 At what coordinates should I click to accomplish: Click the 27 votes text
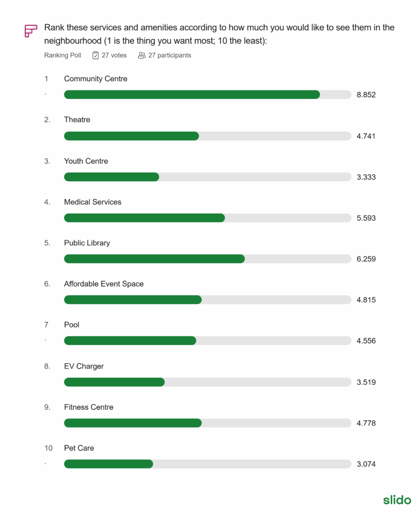tap(114, 56)
